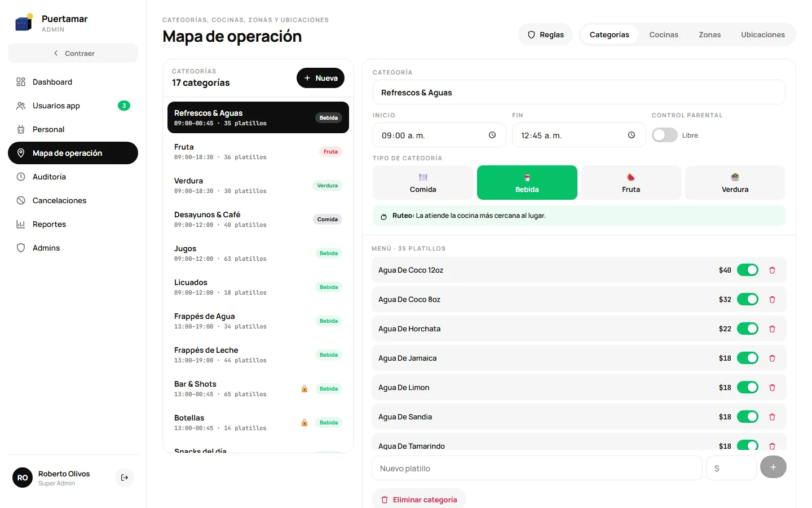Click Eliminar categoría

[x=419, y=500]
